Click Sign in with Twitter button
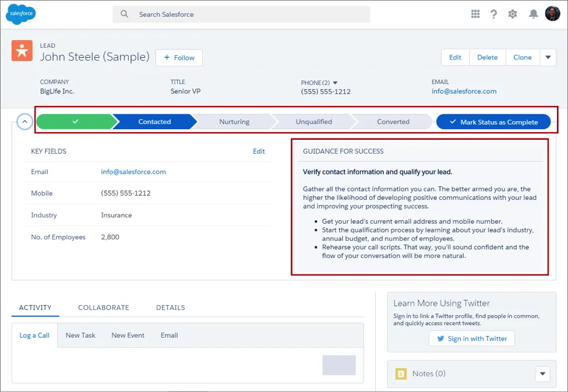Viewport: 568px width, 392px height. 471,338
